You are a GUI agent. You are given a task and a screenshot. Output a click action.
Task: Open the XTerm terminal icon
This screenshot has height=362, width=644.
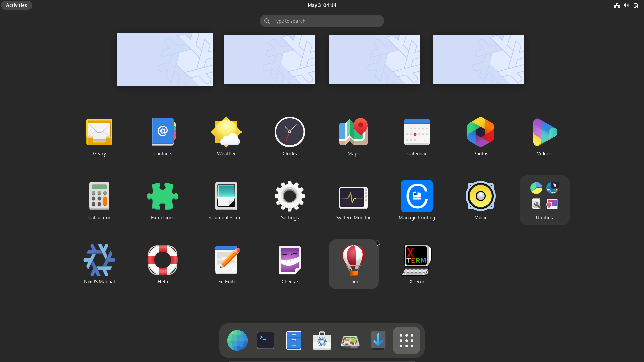pyautogui.click(x=417, y=260)
